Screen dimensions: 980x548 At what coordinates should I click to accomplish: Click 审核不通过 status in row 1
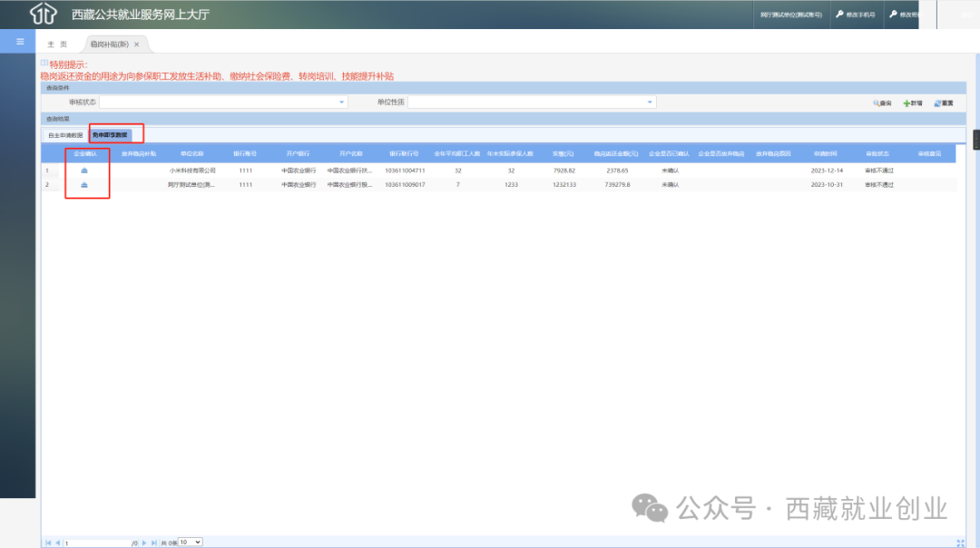[x=879, y=171]
